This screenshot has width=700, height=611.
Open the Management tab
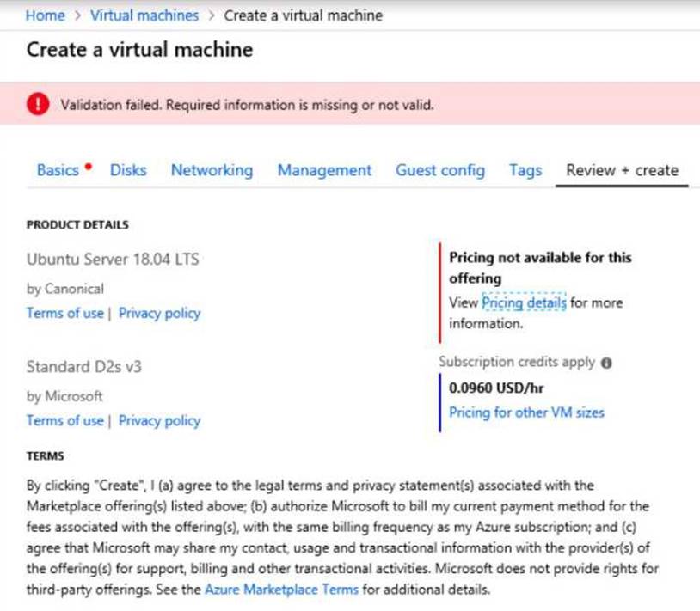[324, 170]
